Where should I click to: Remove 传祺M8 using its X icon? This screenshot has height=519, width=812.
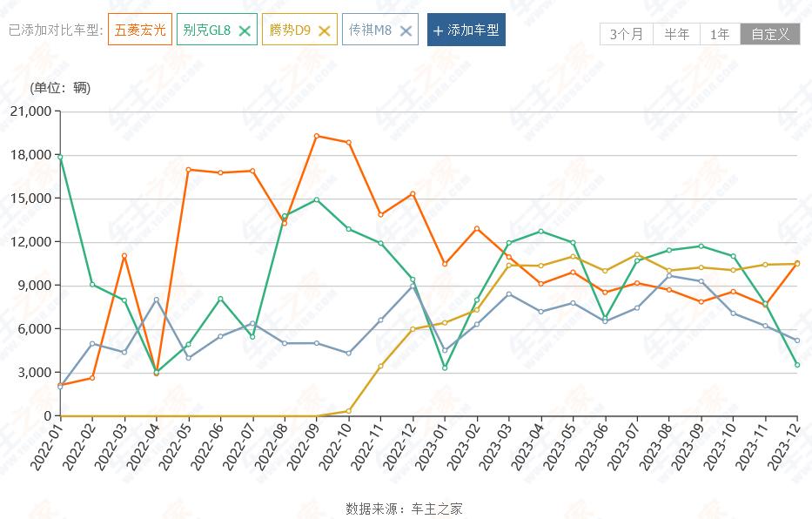pos(406,30)
